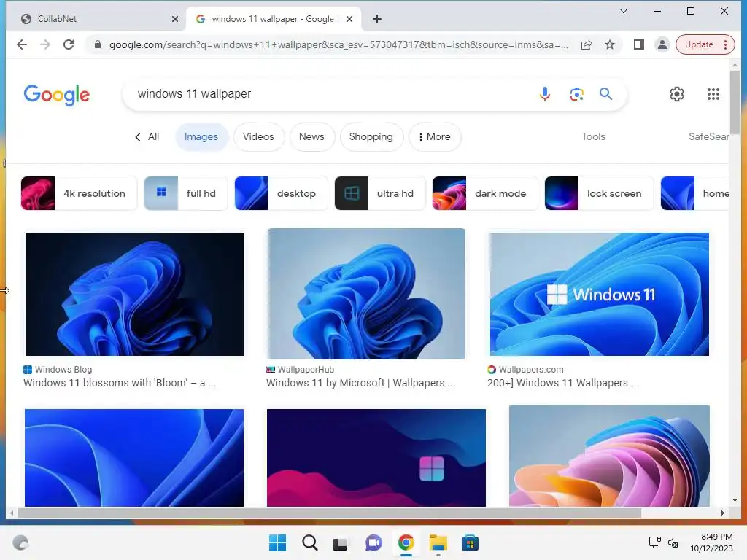Open Google quick settings gear

tap(677, 94)
